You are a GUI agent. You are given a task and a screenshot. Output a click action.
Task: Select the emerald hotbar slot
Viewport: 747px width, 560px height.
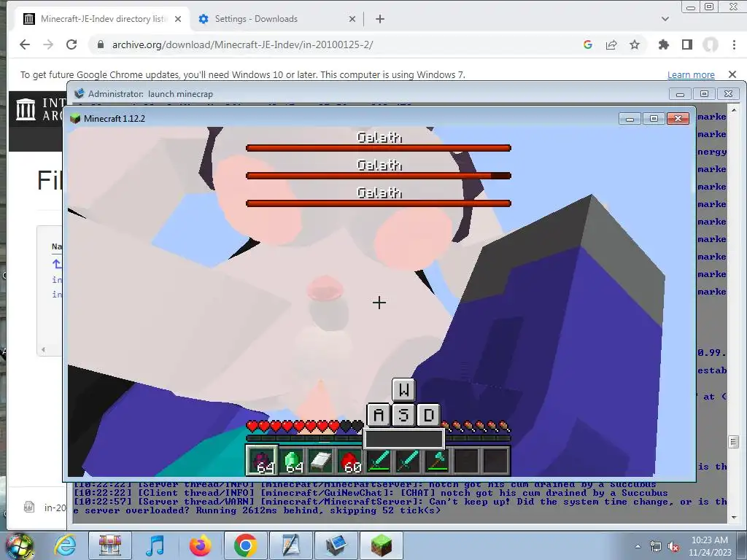[x=291, y=461]
